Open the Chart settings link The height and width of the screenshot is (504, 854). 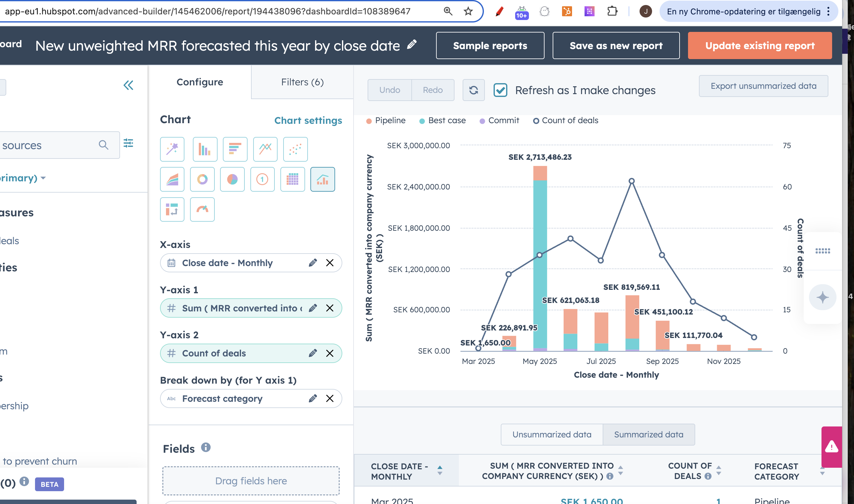[x=308, y=120]
